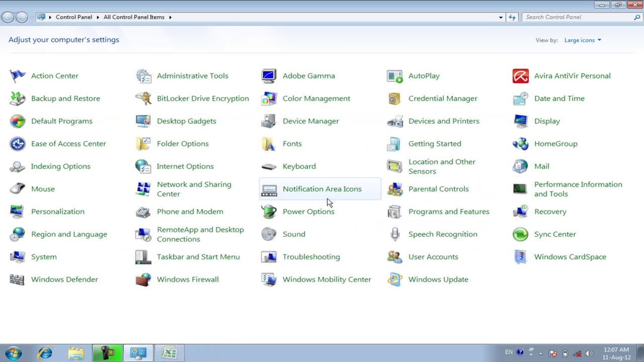The width and height of the screenshot is (644, 362).
Task: Expand the arrow after All Control Panel Items
Action: click(x=170, y=17)
